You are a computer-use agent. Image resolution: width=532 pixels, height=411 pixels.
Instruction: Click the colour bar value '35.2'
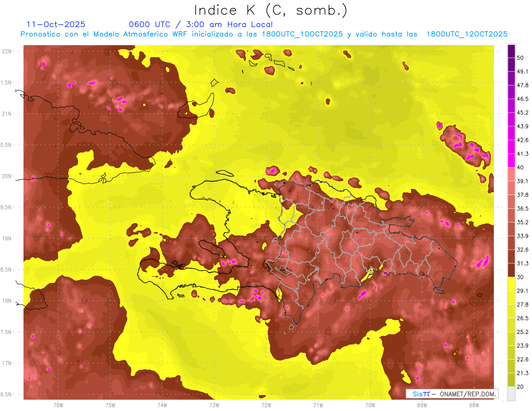(x=522, y=222)
